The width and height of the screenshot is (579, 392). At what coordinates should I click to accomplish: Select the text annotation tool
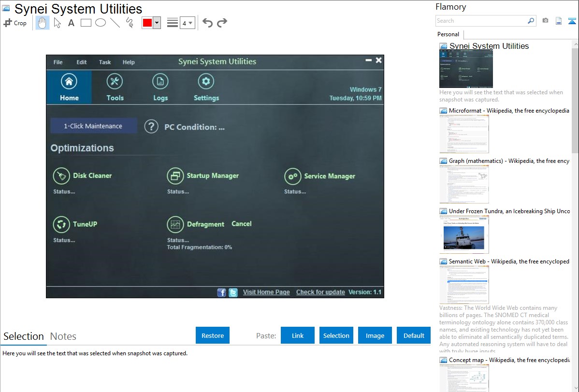pos(71,23)
